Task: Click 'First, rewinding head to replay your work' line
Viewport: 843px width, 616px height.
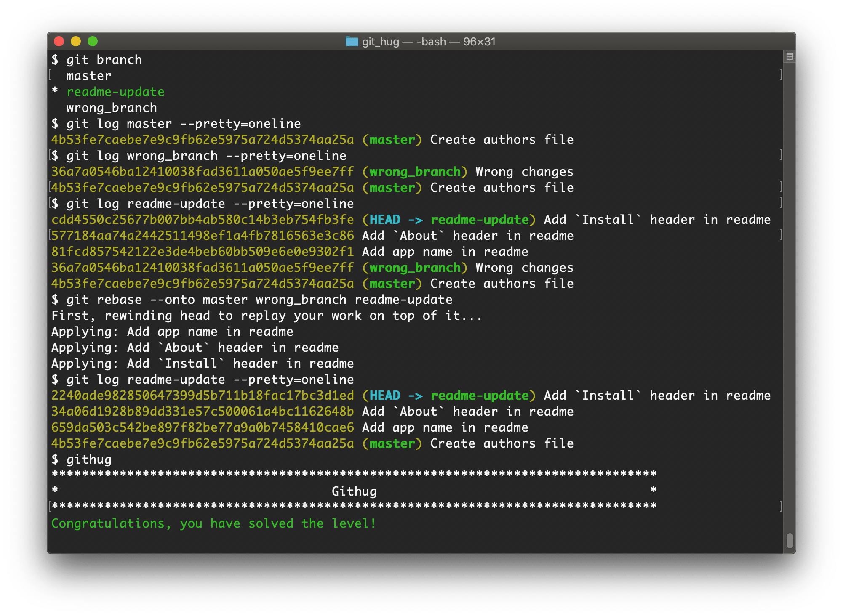Action: 267,316
